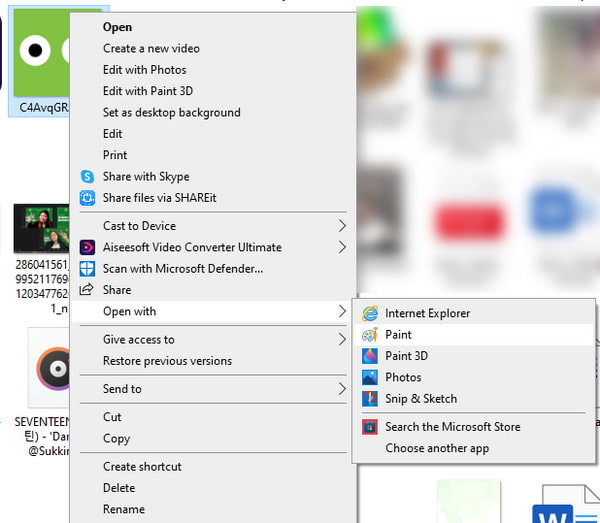Open the image with Paint 3D
This screenshot has height=523, width=600.
[x=474, y=356]
